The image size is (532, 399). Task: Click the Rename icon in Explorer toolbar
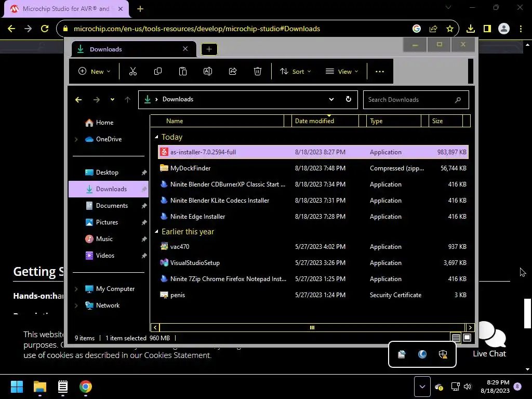208,71
